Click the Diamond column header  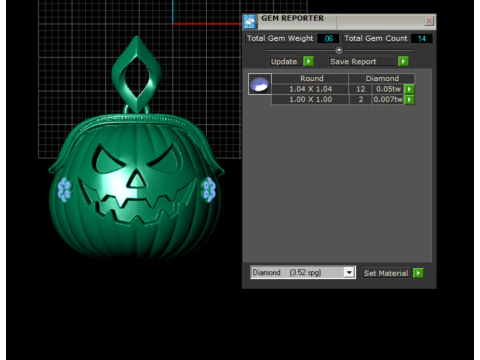(x=382, y=78)
